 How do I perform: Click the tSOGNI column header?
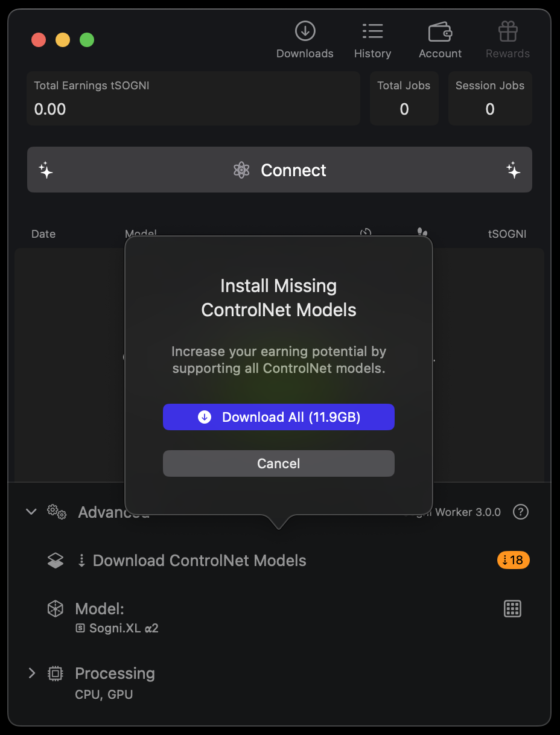507,234
